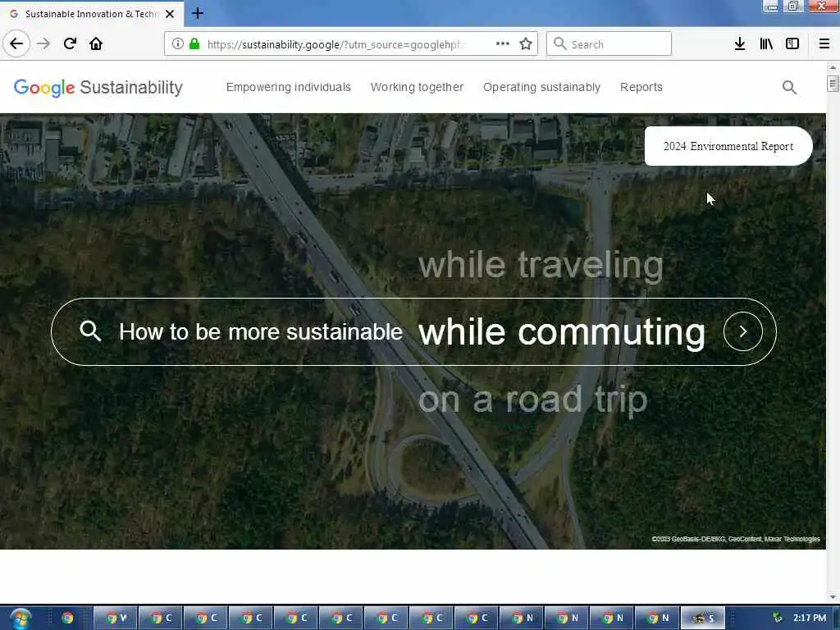Bookmark this page with the star

526,44
